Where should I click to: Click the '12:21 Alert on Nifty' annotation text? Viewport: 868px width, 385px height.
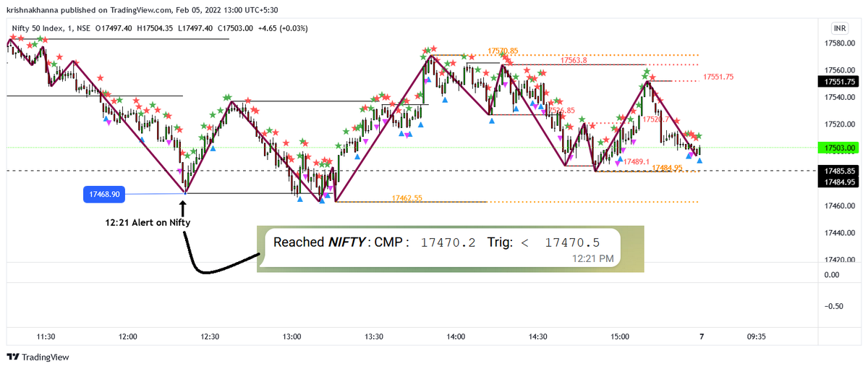[x=147, y=222]
